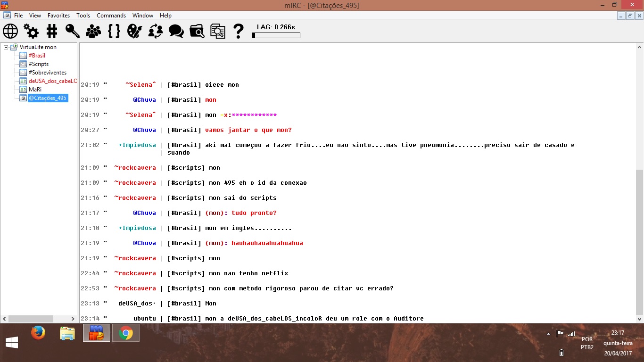Click mIRC taskbar icon
Viewport: 644px width, 362px height.
point(97,333)
